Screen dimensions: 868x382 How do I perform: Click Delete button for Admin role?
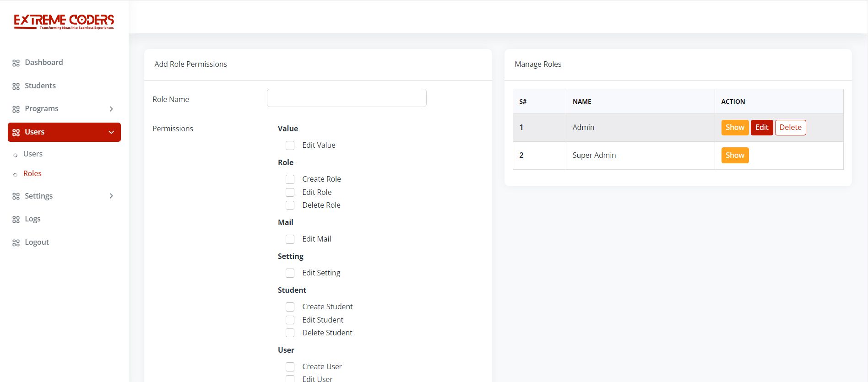790,128
